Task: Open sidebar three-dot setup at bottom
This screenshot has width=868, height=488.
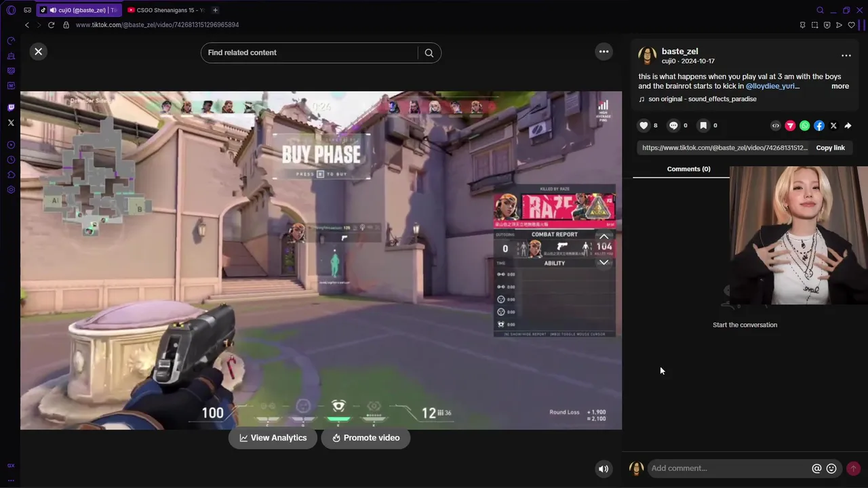Action: [x=11, y=480]
